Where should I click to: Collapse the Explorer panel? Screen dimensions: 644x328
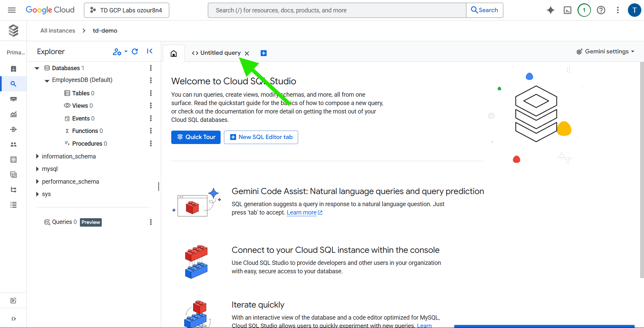(x=150, y=51)
